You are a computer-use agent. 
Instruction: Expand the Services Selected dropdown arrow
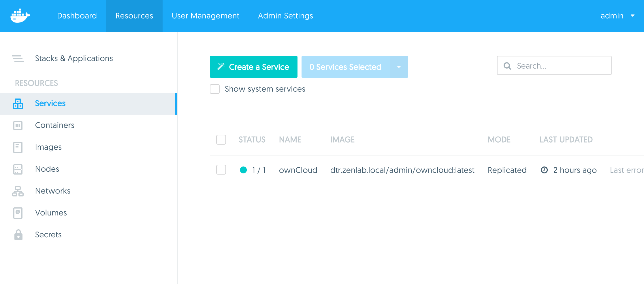tap(399, 67)
